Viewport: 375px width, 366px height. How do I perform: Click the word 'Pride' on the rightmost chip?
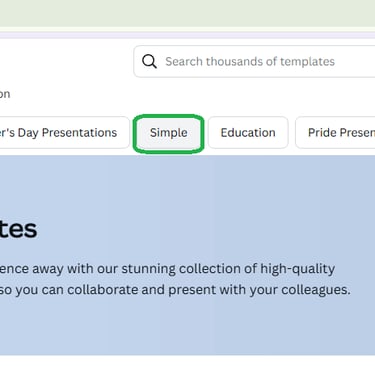(x=322, y=133)
